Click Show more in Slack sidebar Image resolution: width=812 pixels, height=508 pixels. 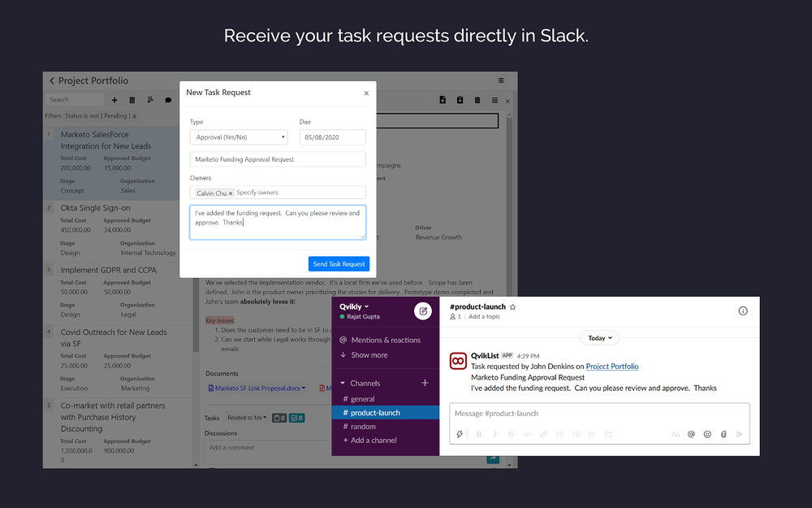[364, 355]
